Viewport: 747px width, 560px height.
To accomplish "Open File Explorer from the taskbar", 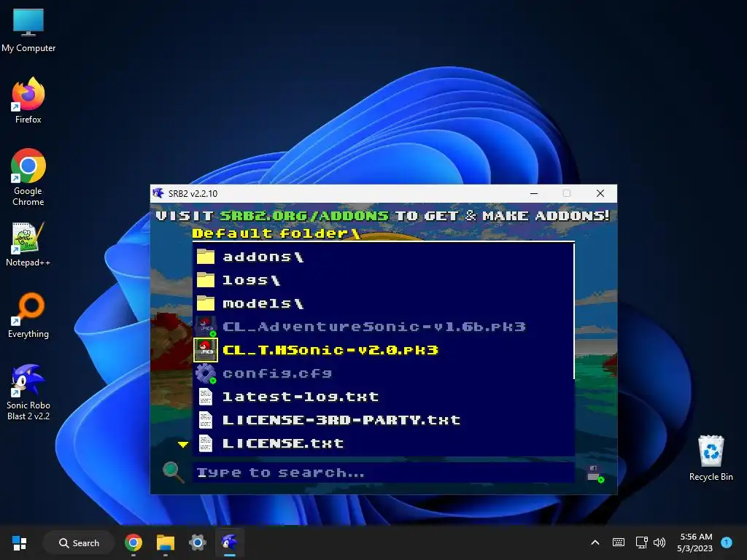I will (x=166, y=542).
